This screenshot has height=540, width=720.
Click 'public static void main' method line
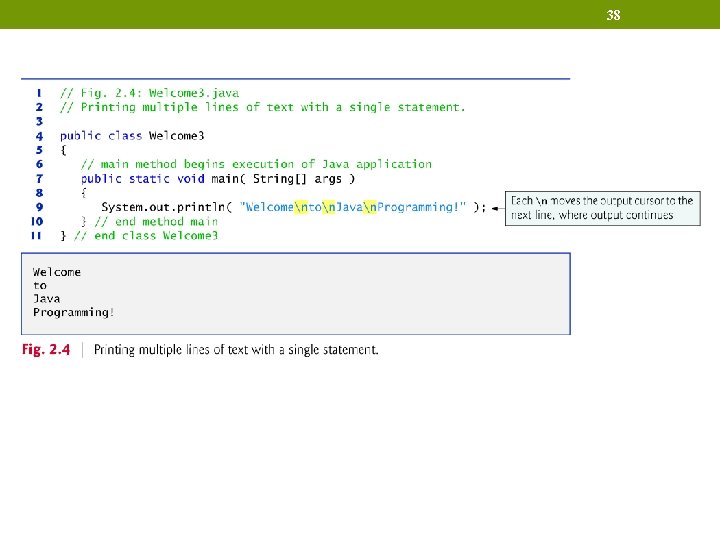pos(218,179)
